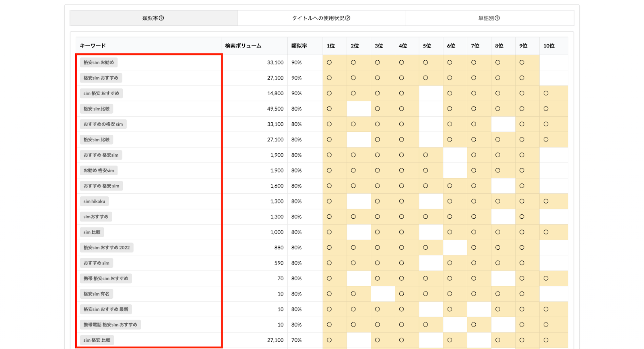Select keyword tag おすすめ 格安sim

click(101, 155)
